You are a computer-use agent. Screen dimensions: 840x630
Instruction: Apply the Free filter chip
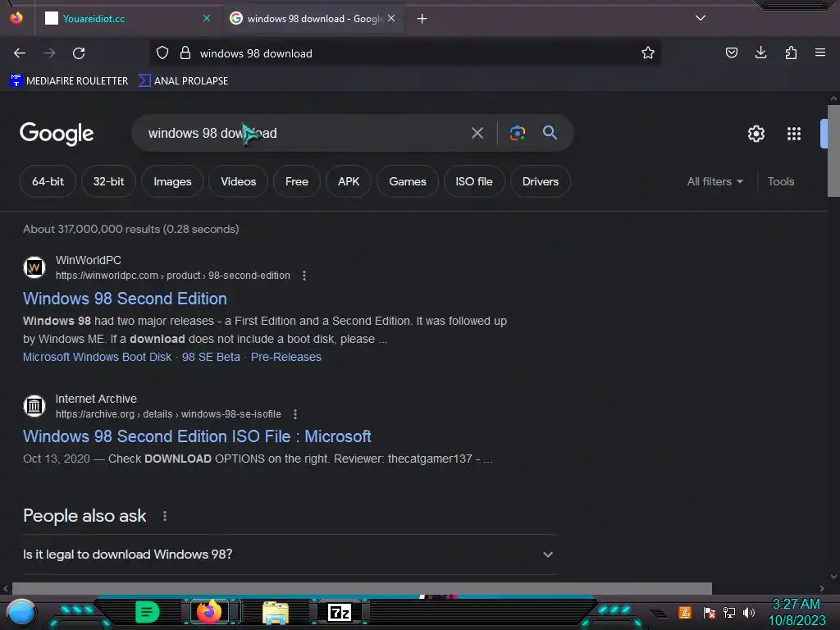[x=296, y=181]
